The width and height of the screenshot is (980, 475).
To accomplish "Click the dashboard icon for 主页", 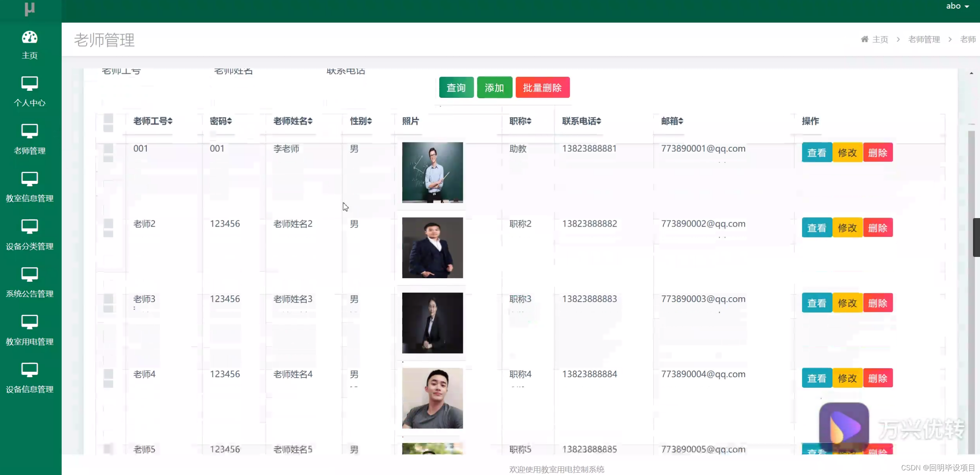I will (30, 37).
